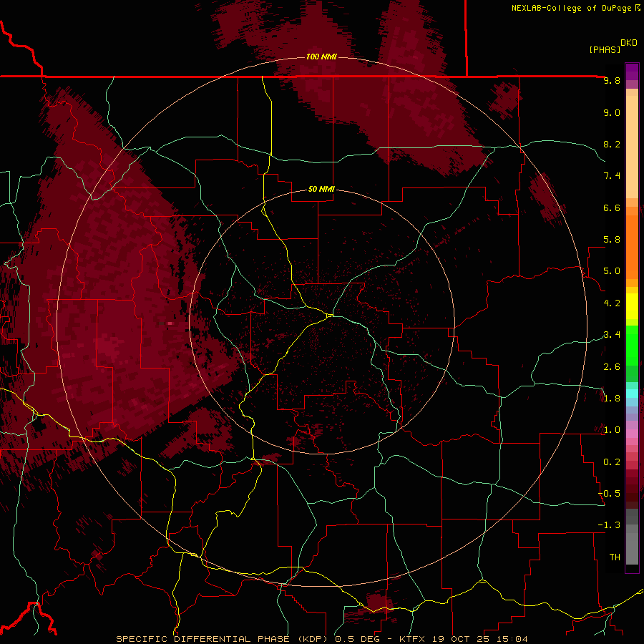Image resolution: width=644 pixels, height=644 pixels.
Task: Select the cyan band on the color bar
Action: (x=632, y=394)
